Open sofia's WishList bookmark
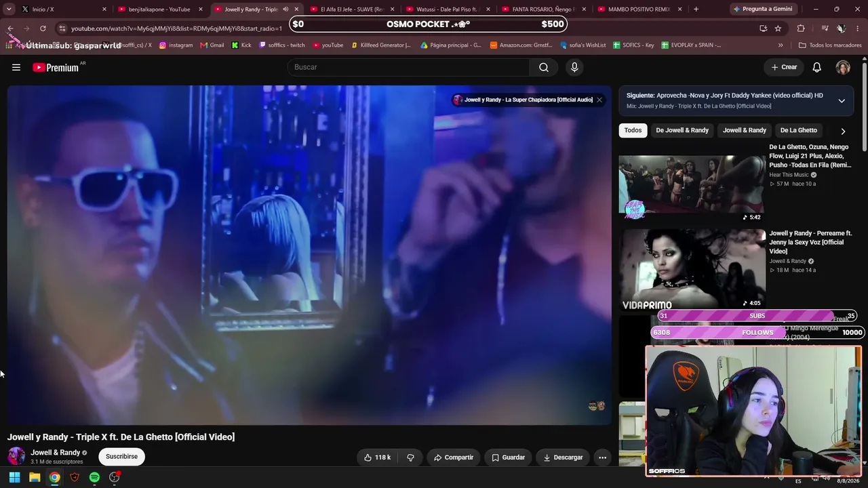This screenshot has width=868, height=488. [x=583, y=45]
